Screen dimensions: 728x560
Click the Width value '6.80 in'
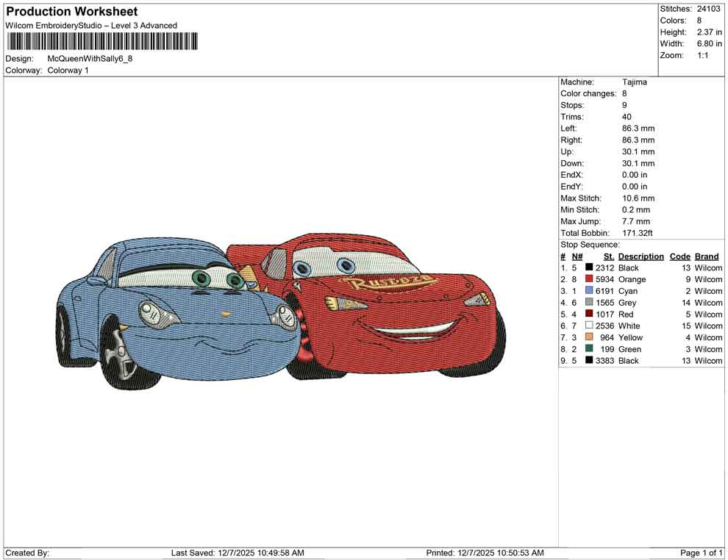tap(710, 43)
